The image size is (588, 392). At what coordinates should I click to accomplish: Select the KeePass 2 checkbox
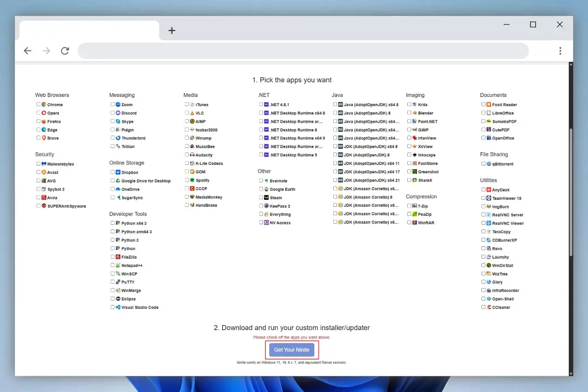click(261, 206)
